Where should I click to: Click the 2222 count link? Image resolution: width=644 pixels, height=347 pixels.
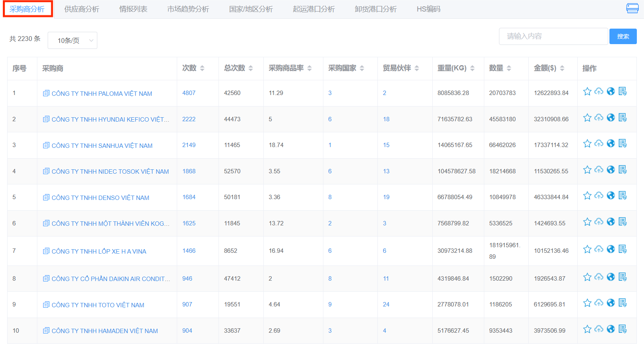coord(189,119)
